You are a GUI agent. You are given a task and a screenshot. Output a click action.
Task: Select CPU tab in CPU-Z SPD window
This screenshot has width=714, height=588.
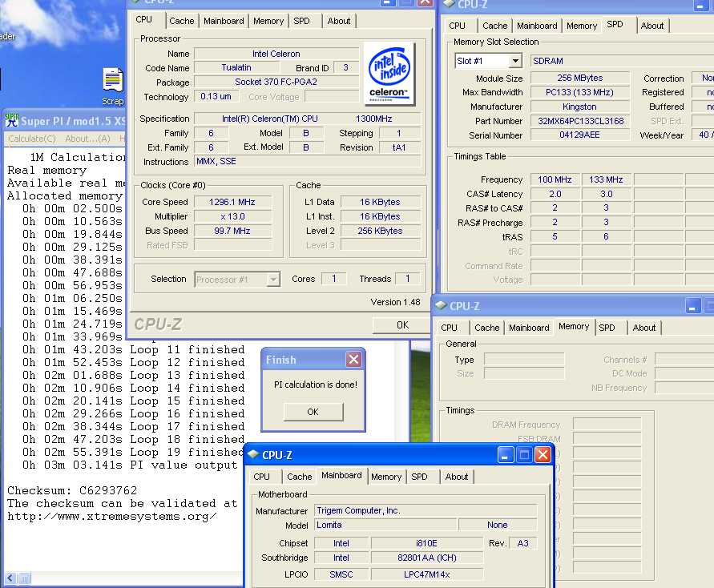tap(457, 26)
